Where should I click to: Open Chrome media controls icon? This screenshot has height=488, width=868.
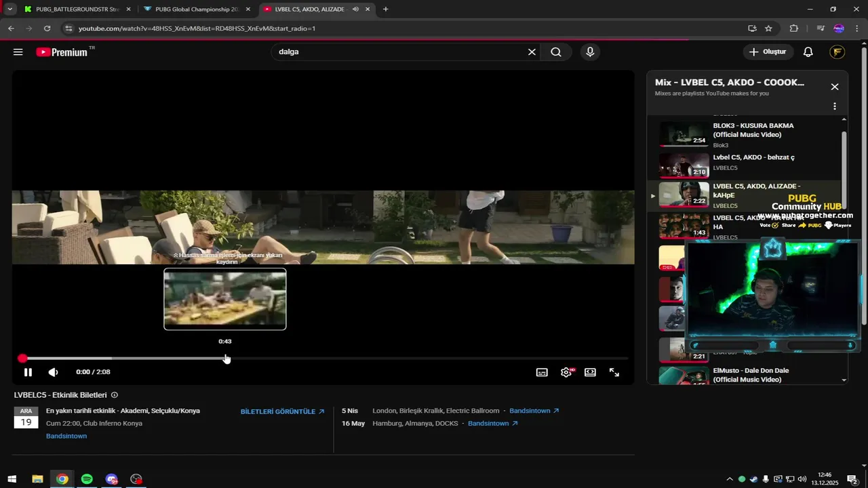tap(821, 28)
